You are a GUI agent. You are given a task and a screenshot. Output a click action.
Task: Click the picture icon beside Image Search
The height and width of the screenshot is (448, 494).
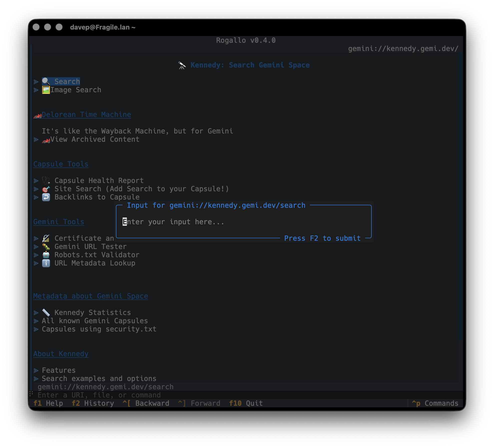click(x=46, y=90)
